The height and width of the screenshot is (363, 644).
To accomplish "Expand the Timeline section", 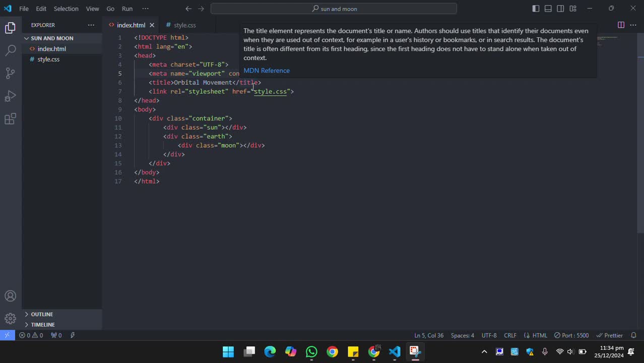I will [x=43, y=325].
